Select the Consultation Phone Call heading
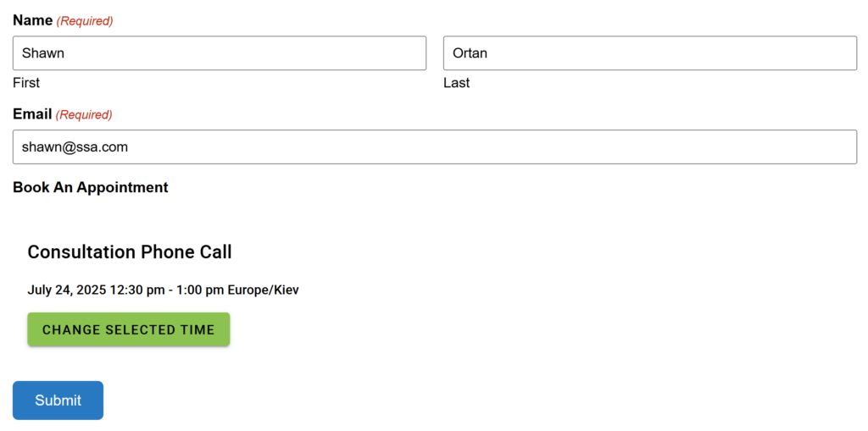Image resolution: width=868 pixels, height=431 pixels. pos(130,251)
